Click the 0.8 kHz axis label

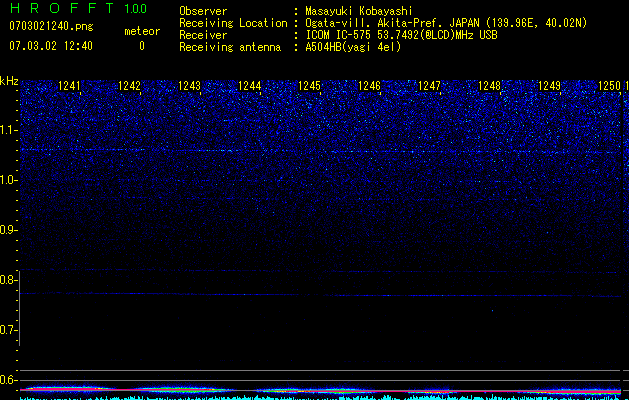[9, 280]
